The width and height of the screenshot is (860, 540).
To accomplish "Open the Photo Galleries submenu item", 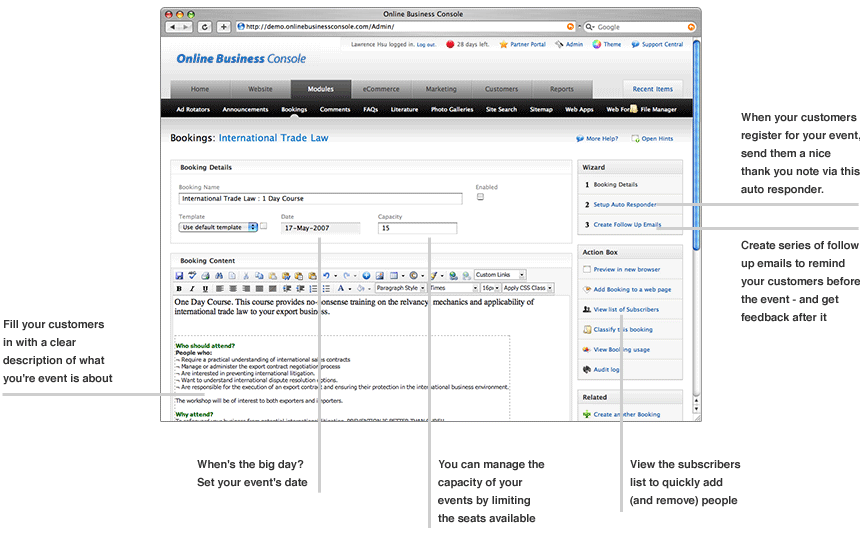I will coord(453,109).
